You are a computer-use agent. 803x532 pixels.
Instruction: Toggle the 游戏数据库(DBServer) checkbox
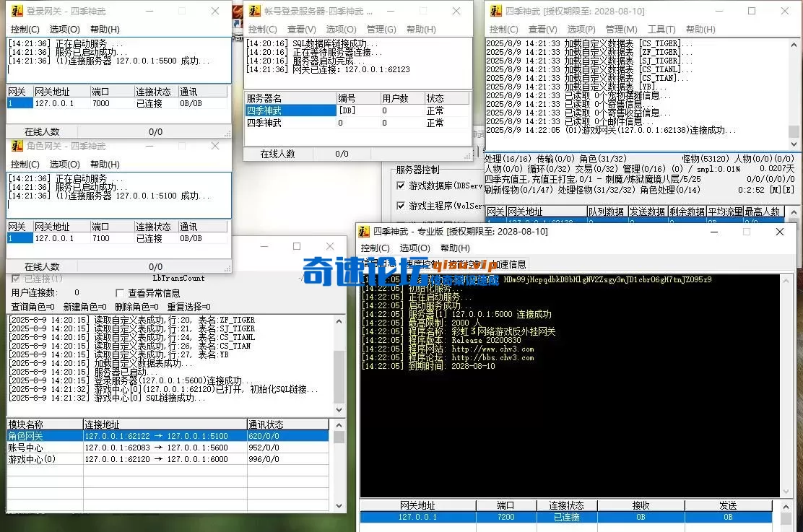coord(401,186)
